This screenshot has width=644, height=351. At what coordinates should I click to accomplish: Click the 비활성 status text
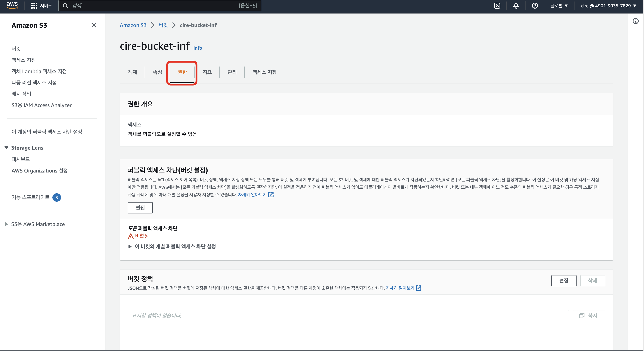pyautogui.click(x=142, y=236)
